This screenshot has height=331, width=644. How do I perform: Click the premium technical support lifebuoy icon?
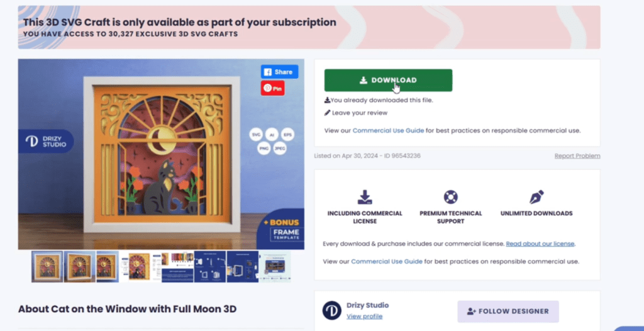pyautogui.click(x=450, y=197)
